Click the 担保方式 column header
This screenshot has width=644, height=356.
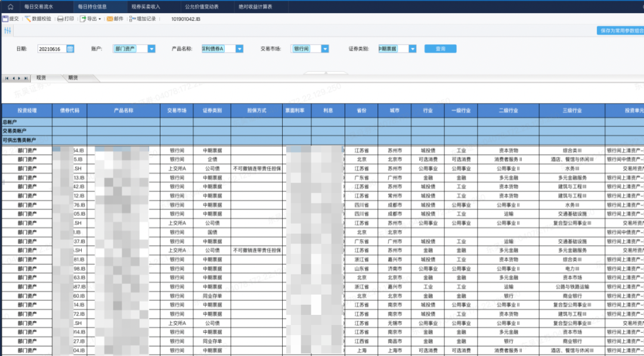(256, 111)
